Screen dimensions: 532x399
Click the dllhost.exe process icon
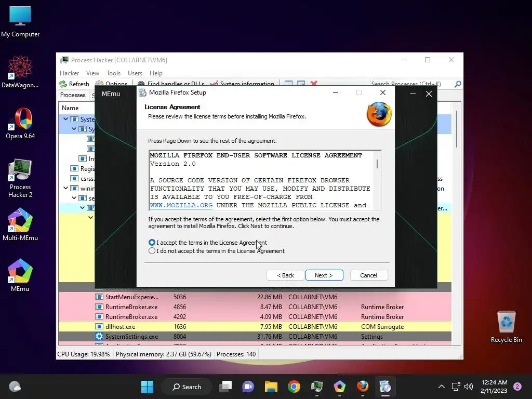point(99,326)
